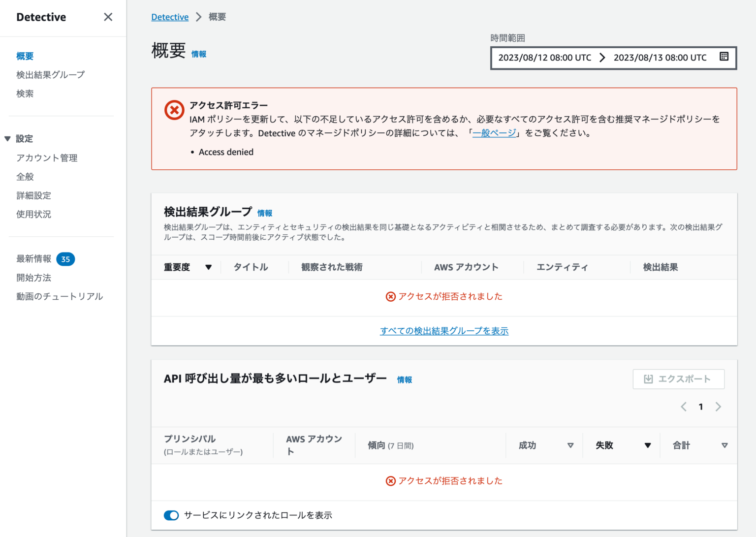Open the 失敗 column sort dropdown

(647, 445)
